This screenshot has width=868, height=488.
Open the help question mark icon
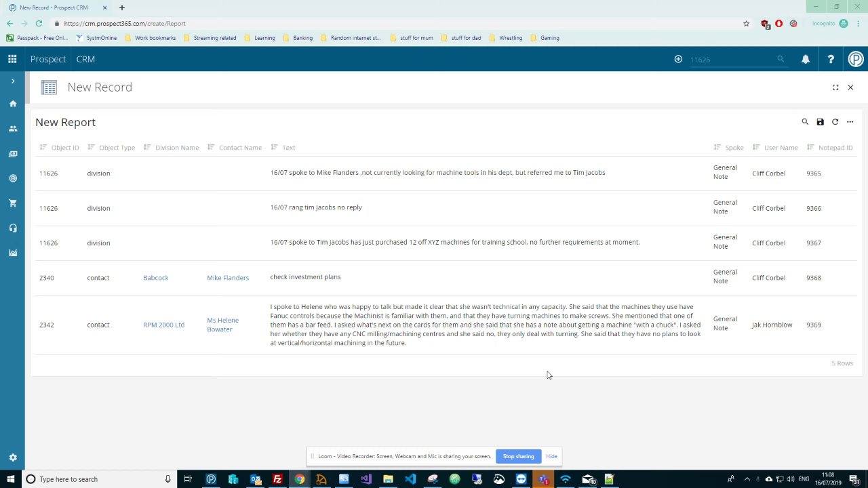click(x=831, y=59)
